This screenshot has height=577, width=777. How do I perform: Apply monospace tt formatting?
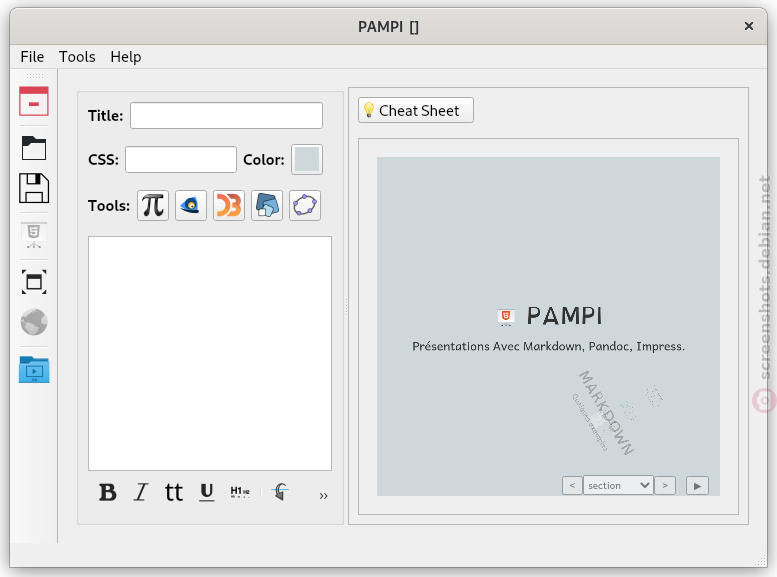(x=174, y=492)
